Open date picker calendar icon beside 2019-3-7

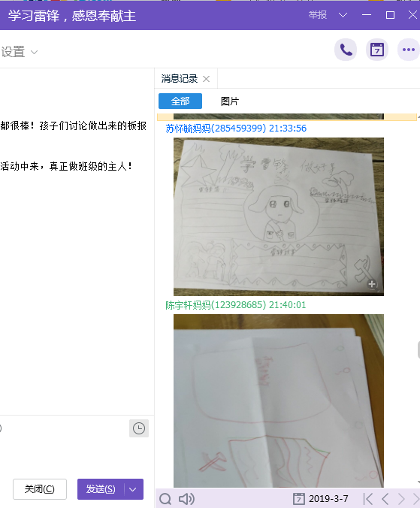pyautogui.click(x=298, y=499)
